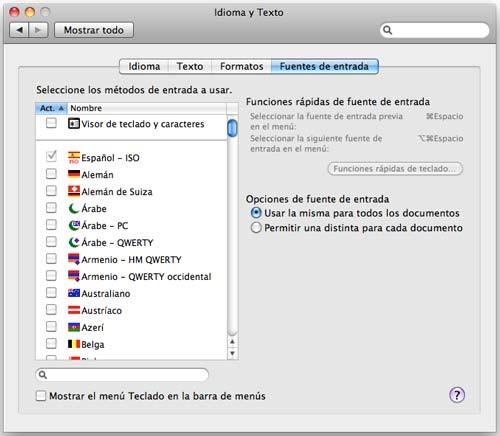The image size is (500, 436).
Task: Check the Árabe – QWERTY checkbox
Action: pyautogui.click(x=51, y=242)
